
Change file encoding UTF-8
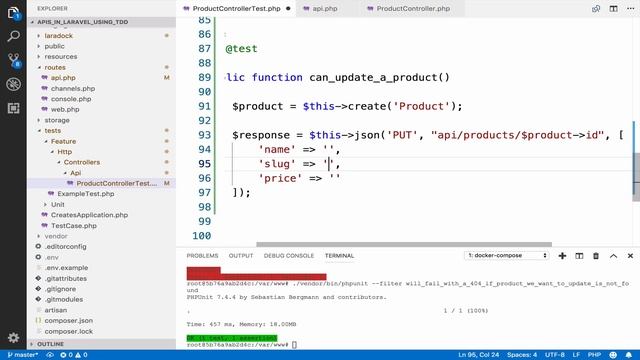[555, 355]
